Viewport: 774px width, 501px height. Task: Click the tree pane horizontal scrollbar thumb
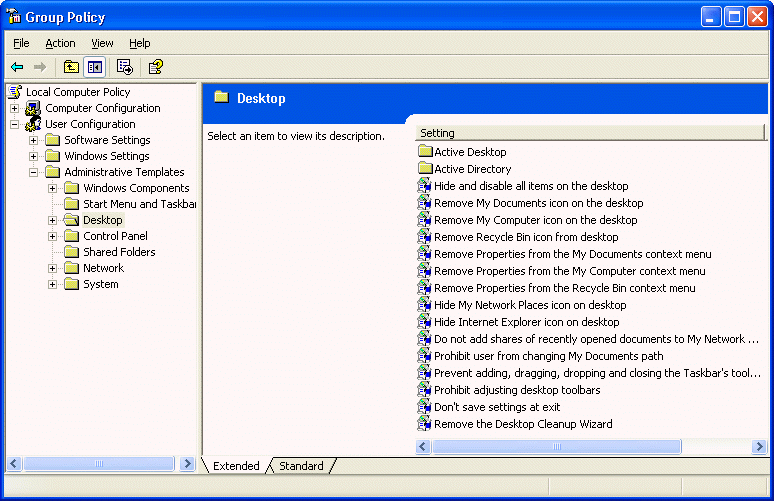[99, 463]
